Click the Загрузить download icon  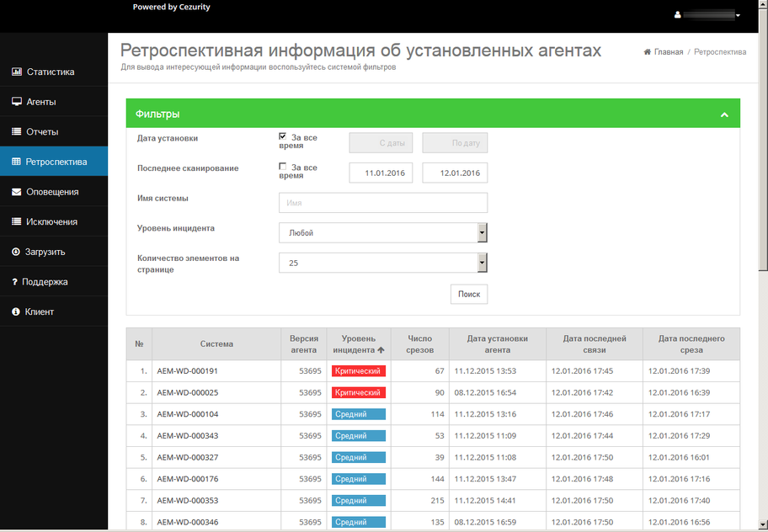[x=16, y=252]
